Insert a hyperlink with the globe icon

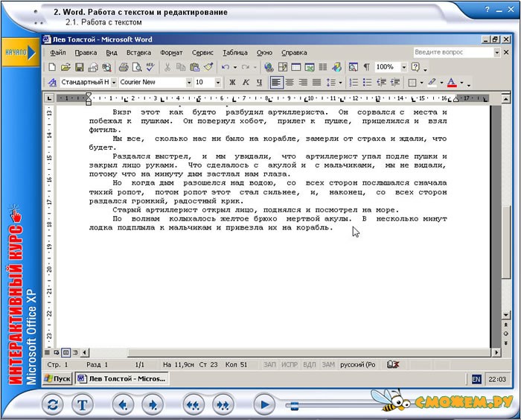269,67
